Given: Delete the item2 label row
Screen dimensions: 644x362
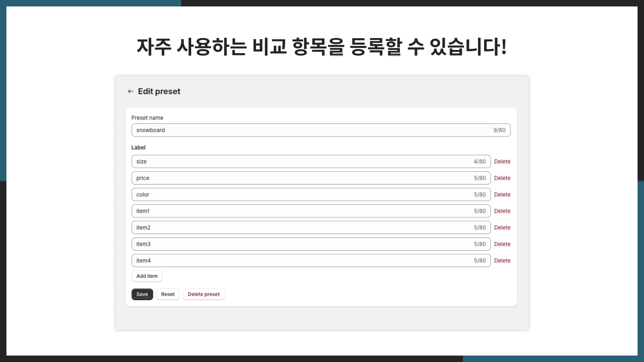Looking at the screenshot, I should pos(502,228).
